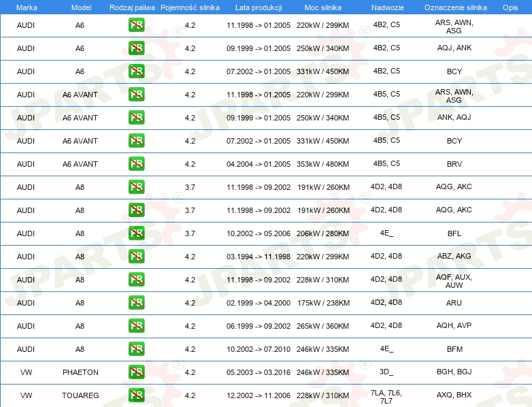Click the Model column header

point(81,7)
